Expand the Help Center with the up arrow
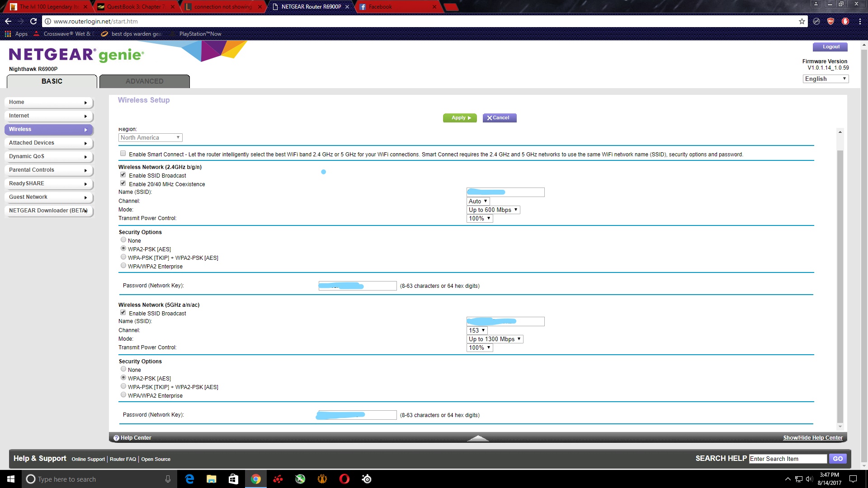 click(478, 438)
